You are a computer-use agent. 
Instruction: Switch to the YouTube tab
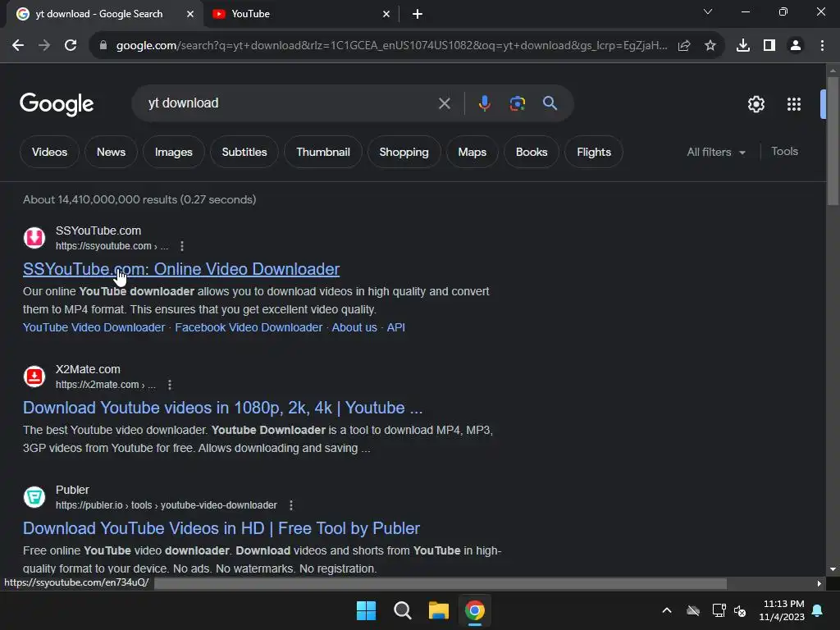(x=302, y=14)
